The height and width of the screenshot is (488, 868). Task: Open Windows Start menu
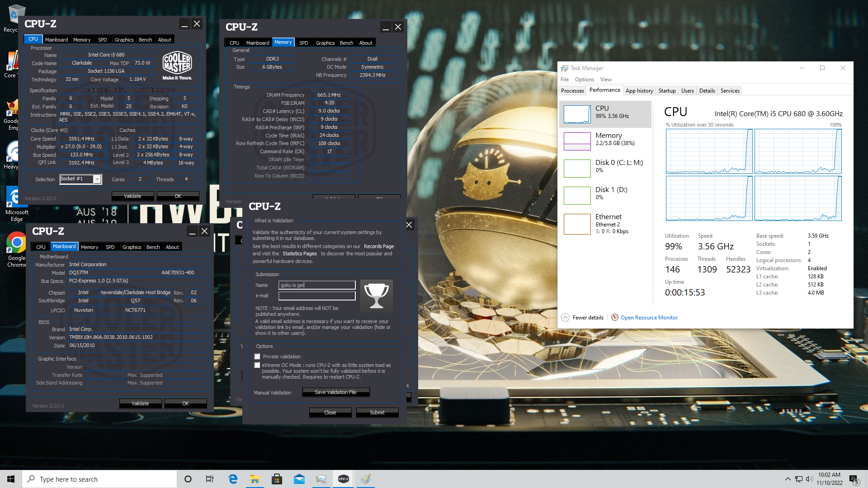11,479
